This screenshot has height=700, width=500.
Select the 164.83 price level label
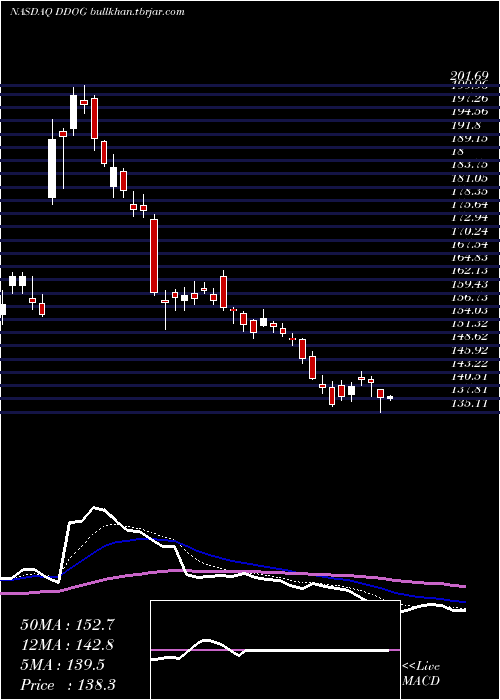[469, 258]
